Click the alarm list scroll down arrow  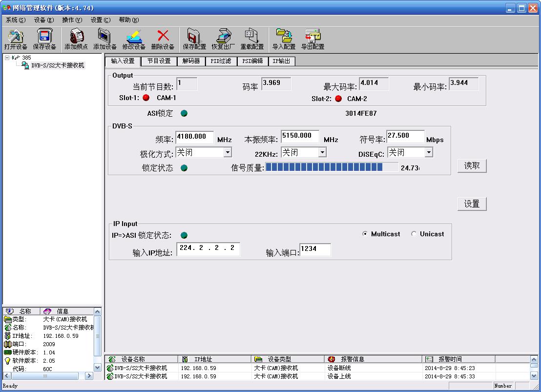point(534,376)
